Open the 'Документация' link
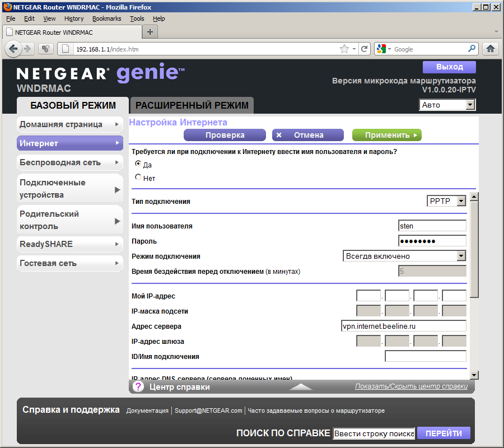The width and height of the screenshot is (504, 448). [x=147, y=410]
